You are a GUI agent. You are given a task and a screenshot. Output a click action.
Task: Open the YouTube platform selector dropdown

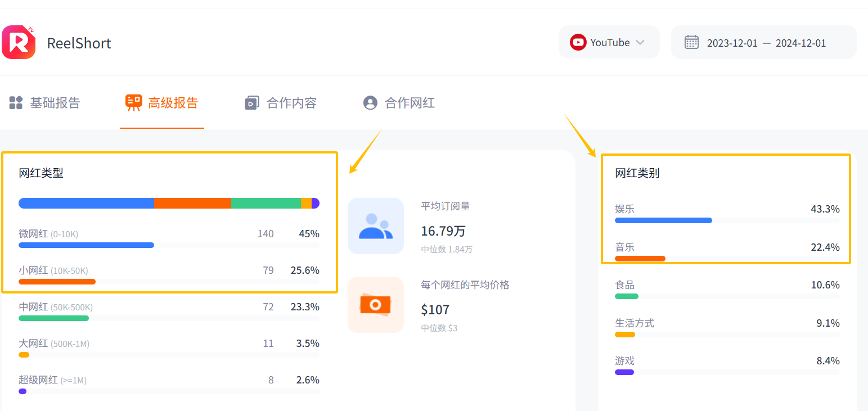pyautogui.click(x=609, y=42)
